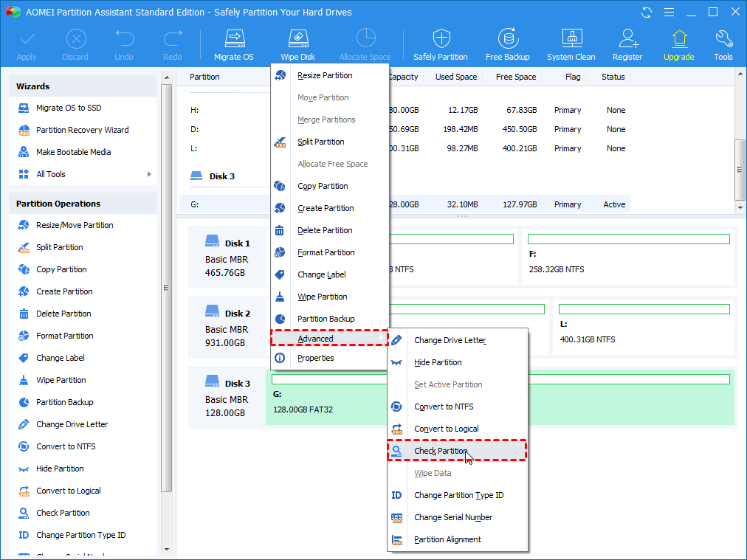747x560 pixels.
Task: Choose Create Partition in context menu
Action: tap(329, 208)
